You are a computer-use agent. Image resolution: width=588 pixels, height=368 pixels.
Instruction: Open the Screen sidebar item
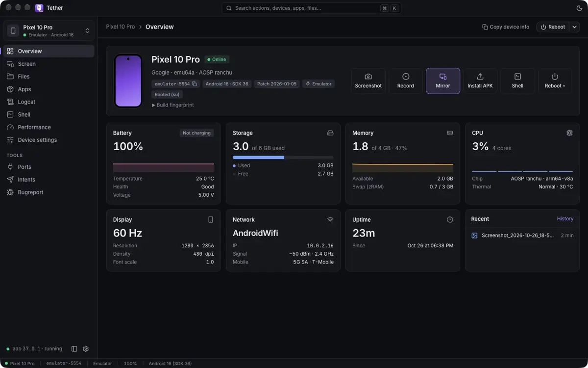49,64
